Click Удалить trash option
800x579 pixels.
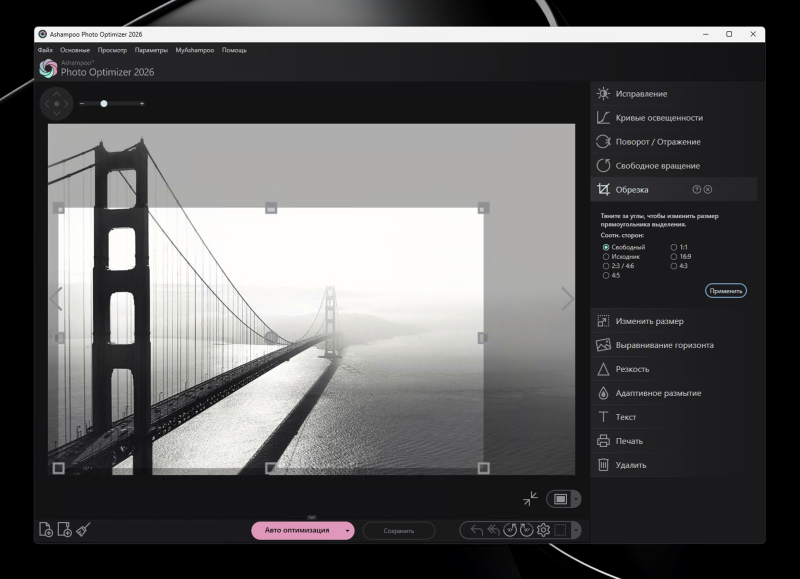pos(673,465)
